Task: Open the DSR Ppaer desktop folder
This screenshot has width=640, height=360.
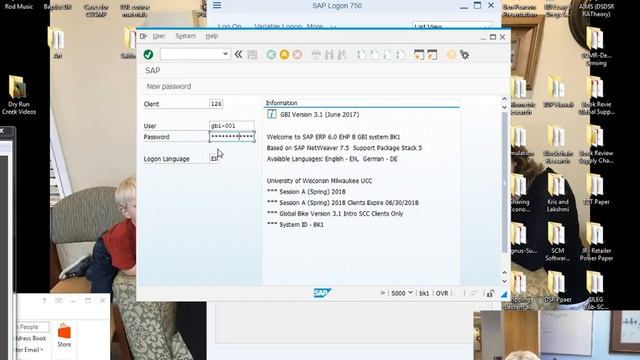Action: 558,287
